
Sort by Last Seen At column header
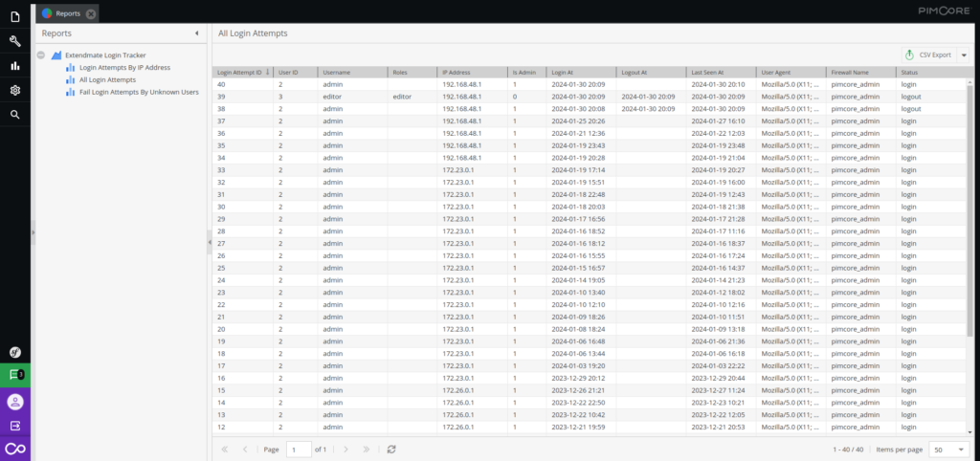click(721, 73)
